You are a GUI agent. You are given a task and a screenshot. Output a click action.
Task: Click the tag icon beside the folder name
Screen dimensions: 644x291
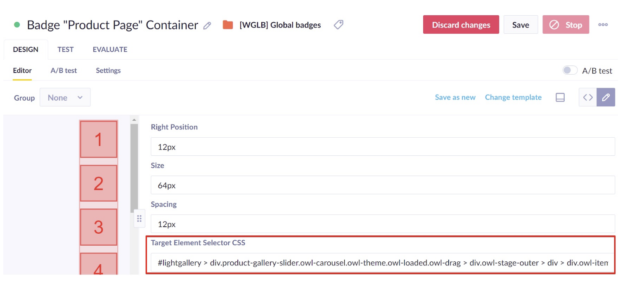[339, 25]
